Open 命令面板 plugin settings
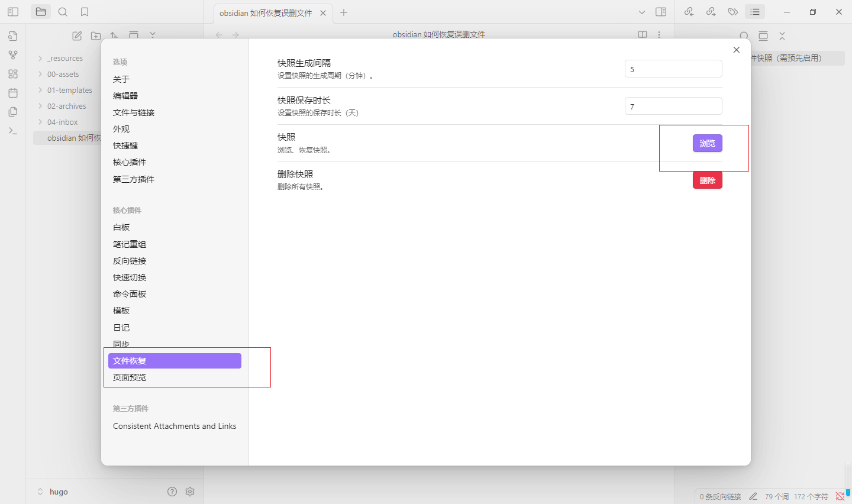Image resolution: width=852 pixels, height=504 pixels. click(x=175, y=294)
